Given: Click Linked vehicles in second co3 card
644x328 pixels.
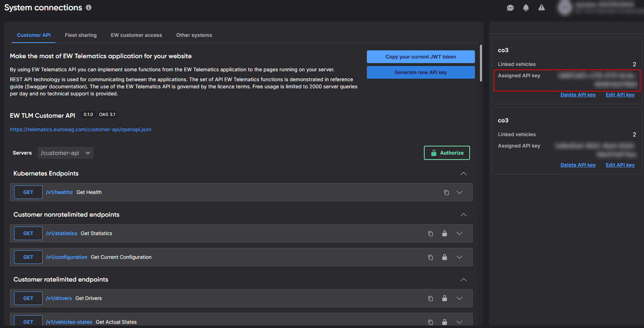Looking at the screenshot, I should point(517,134).
